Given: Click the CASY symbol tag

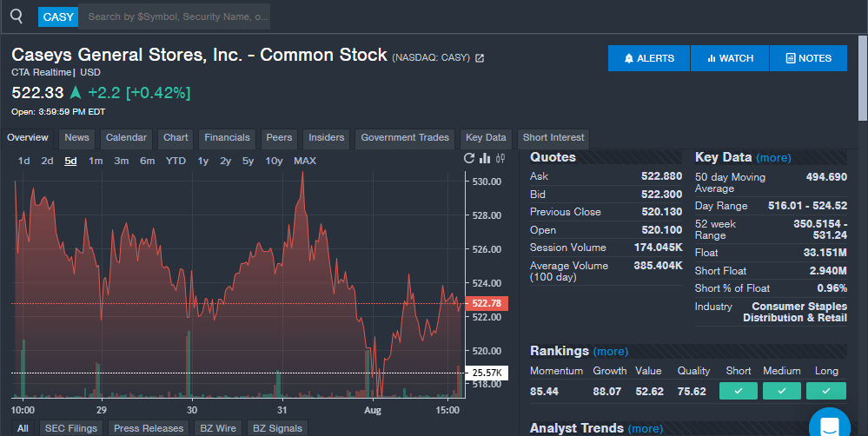Looking at the screenshot, I should click(x=58, y=17).
